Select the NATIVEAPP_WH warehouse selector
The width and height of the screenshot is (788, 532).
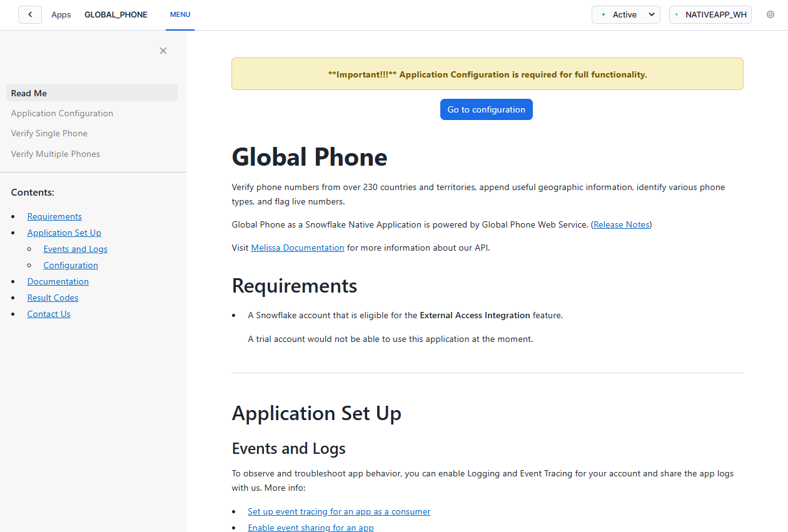coord(710,14)
